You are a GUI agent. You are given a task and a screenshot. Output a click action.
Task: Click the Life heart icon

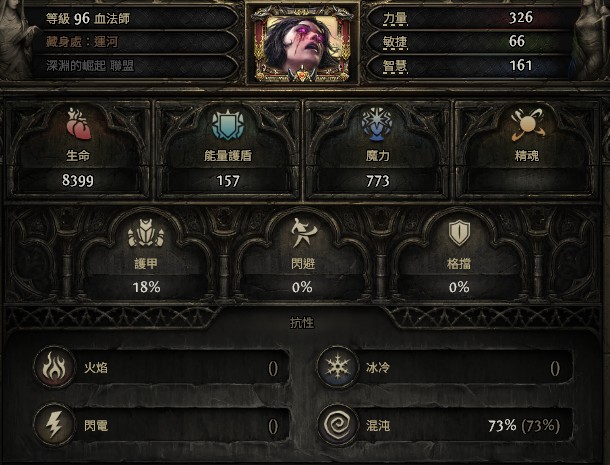click(x=79, y=124)
